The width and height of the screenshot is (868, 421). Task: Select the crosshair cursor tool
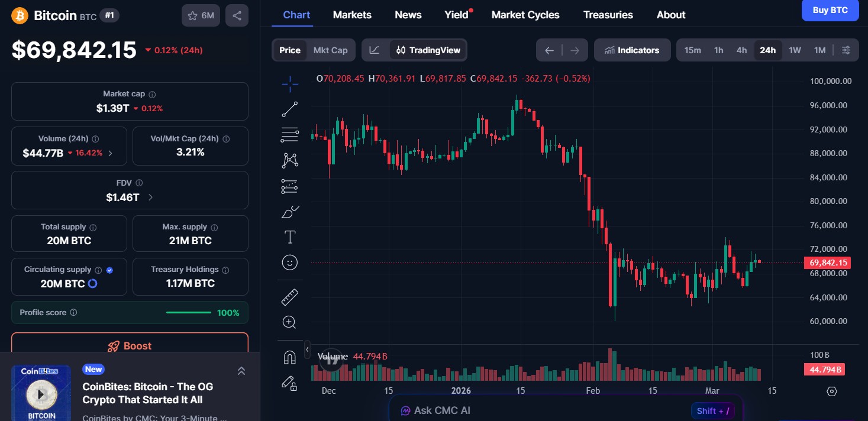click(289, 83)
